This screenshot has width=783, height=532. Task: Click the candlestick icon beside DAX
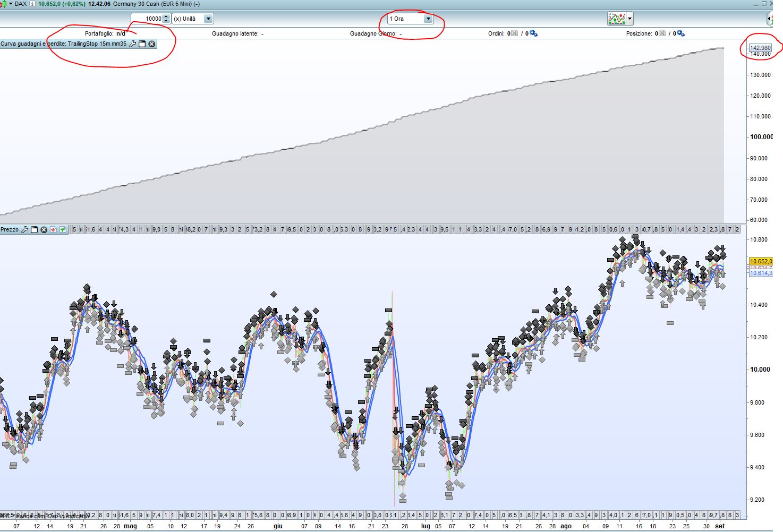[3, 4]
